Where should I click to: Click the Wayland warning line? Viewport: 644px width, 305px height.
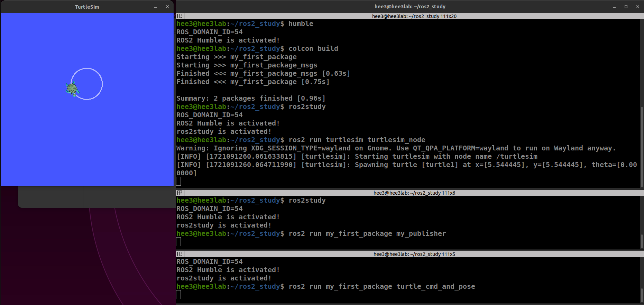point(396,148)
